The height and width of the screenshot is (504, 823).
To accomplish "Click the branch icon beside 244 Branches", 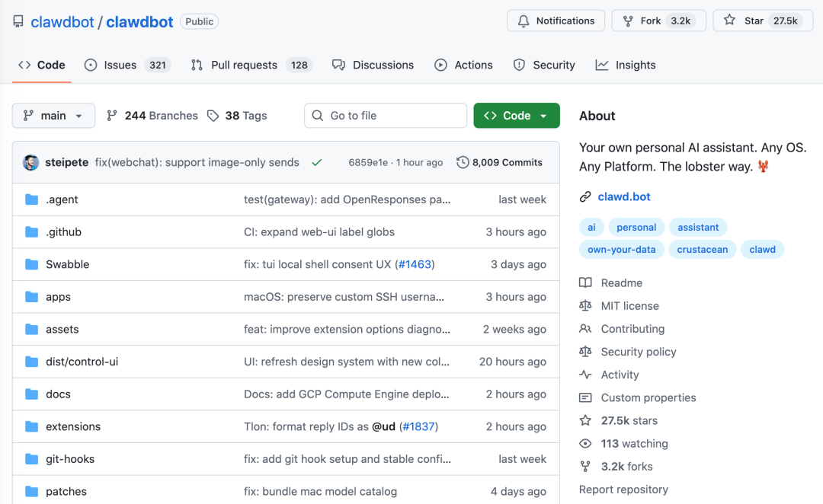I will pos(113,115).
